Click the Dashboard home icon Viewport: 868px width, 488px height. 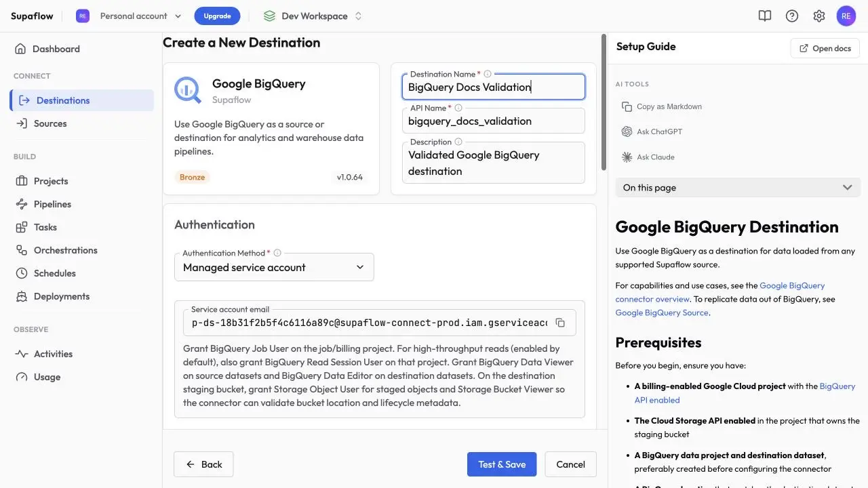pos(20,49)
